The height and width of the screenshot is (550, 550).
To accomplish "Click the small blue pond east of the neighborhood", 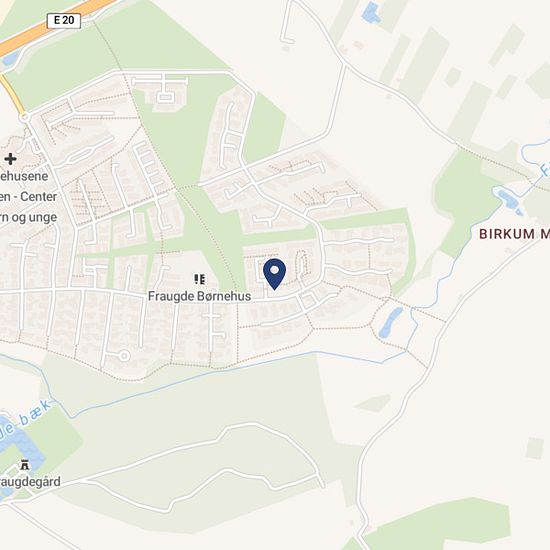I will pyautogui.click(x=391, y=322).
